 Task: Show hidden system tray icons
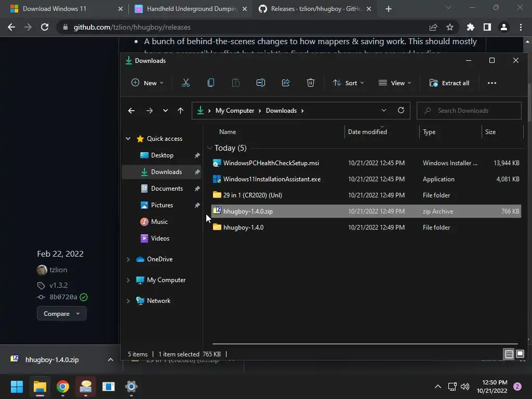tap(437, 387)
